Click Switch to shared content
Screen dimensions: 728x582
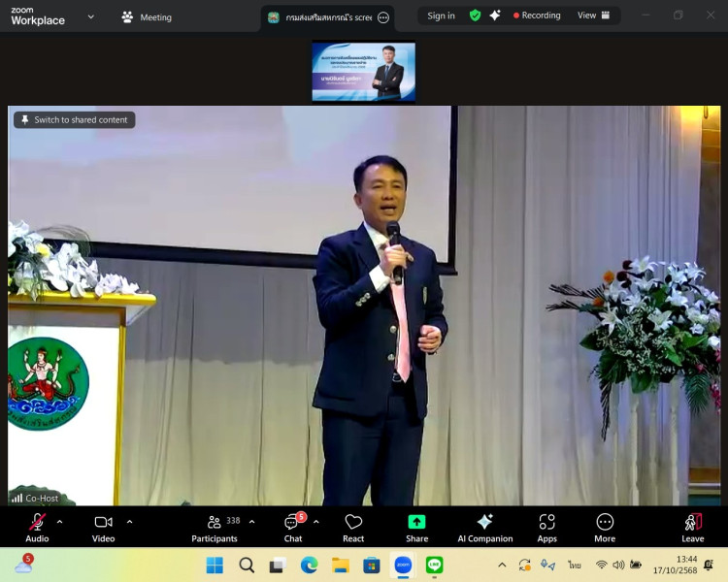pos(74,120)
